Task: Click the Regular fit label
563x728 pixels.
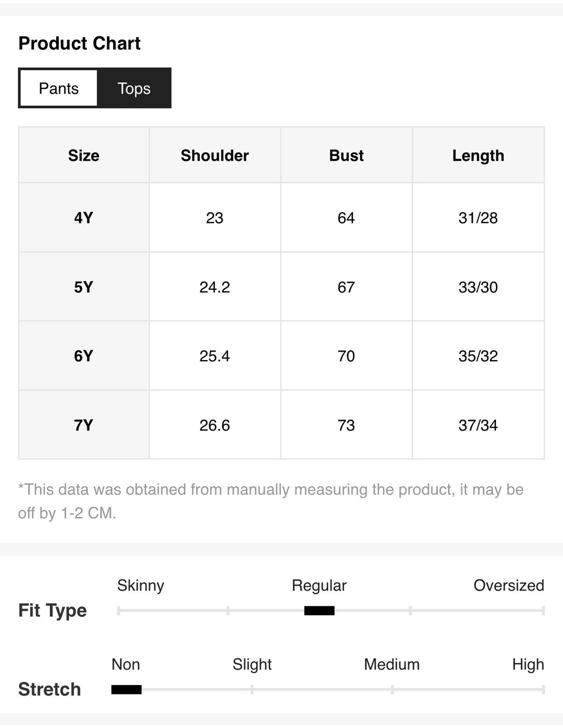Action: point(319,586)
